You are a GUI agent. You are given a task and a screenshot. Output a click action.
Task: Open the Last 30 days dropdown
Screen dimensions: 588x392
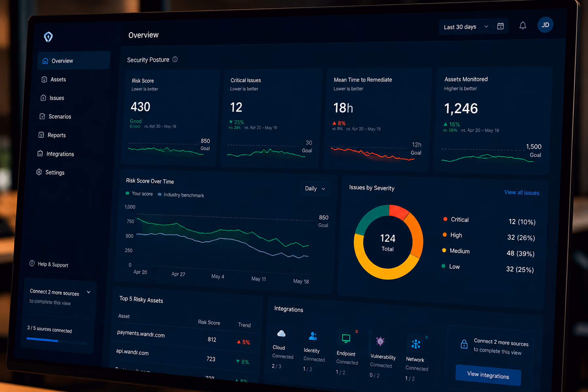pos(466,27)
